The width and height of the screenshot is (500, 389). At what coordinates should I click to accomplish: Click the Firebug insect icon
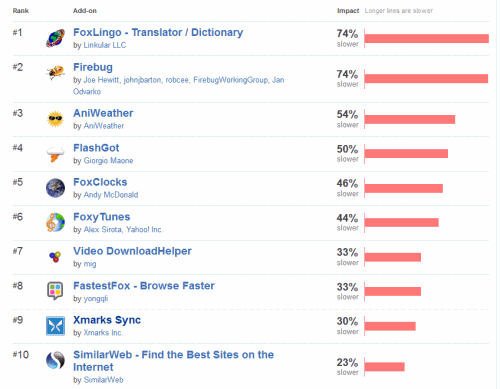[x=55, y=72]
